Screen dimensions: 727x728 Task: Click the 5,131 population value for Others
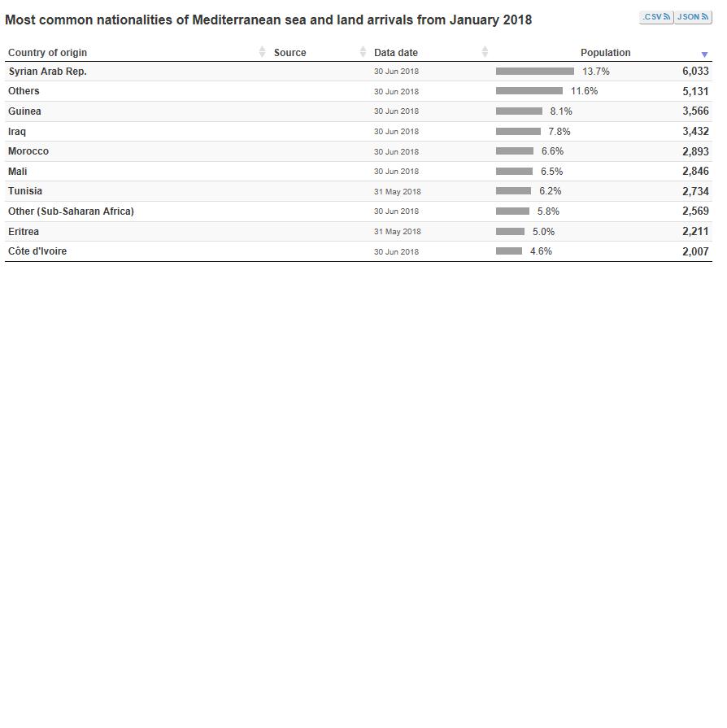[x=695, y=92]
